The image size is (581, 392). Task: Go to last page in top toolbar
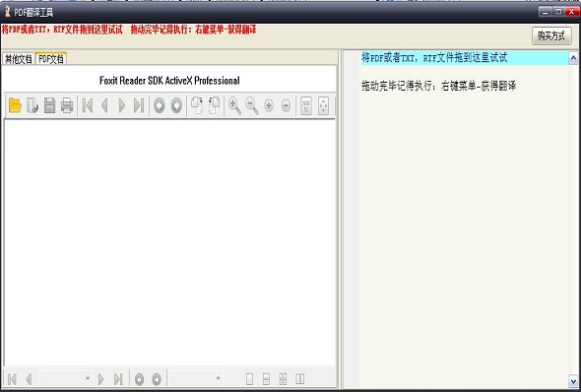click(139, 105)
